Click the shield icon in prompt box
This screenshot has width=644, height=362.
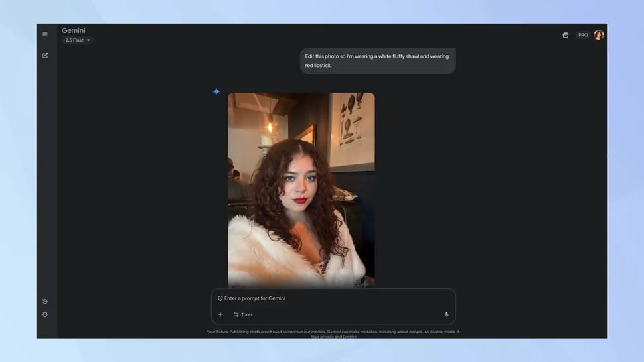point(220,298)
